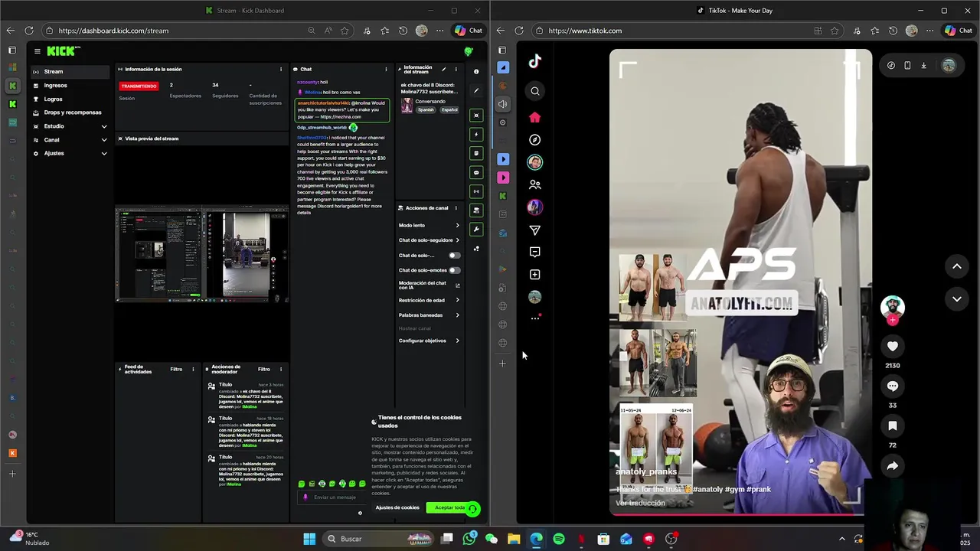Open Kick hamburger menu icon

pos(37,51)
